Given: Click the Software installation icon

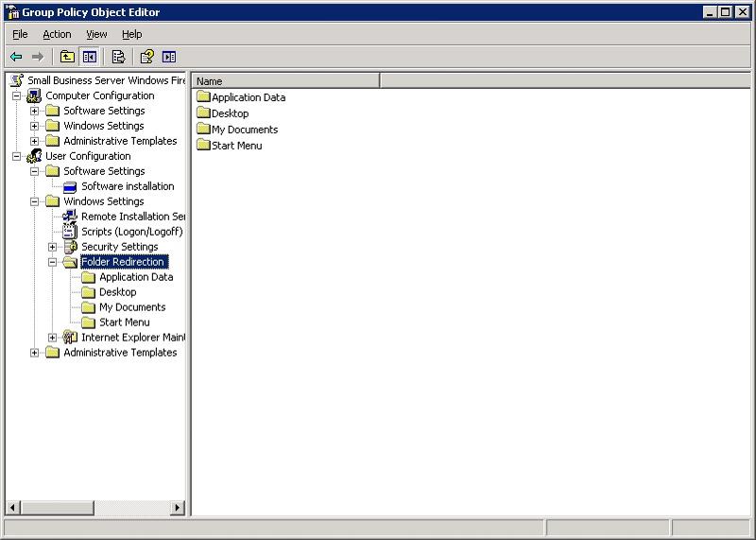Looking at the screenshot, I should click(x=70, y=186).
